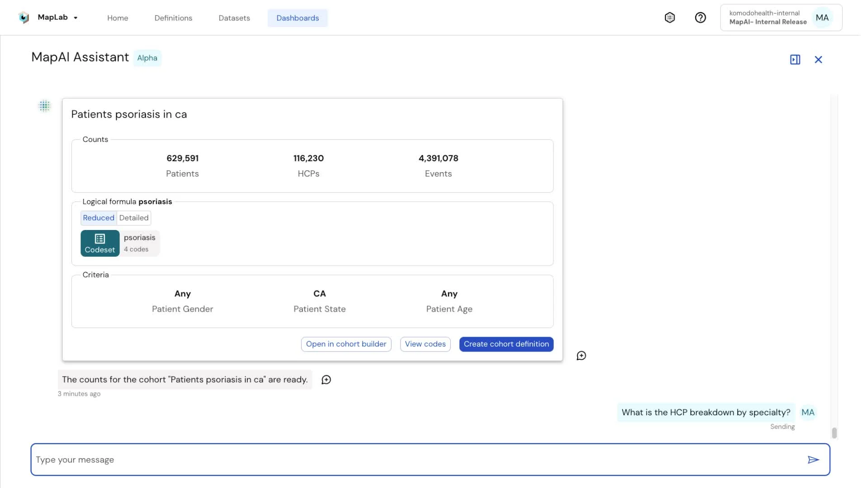Click the MA avatar beside sent message

(x=807, y=412)
